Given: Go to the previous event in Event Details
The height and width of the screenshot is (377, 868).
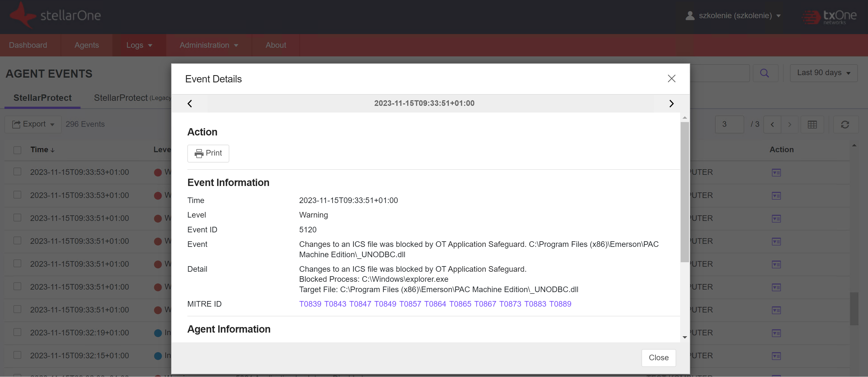Looking at the screenshot, I should click(190, 103).
